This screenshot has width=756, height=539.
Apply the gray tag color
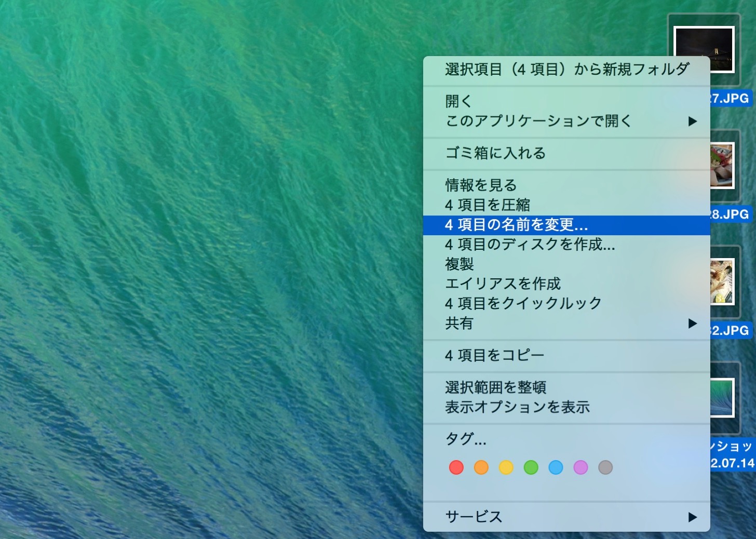(x=606, y=467)
